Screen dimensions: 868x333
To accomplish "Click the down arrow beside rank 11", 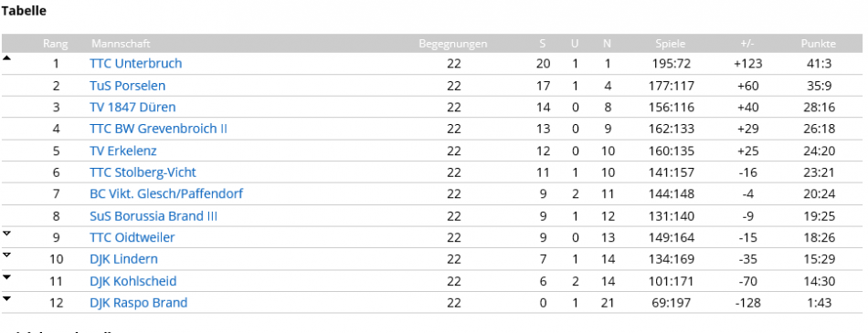I will tap(6, 276).
